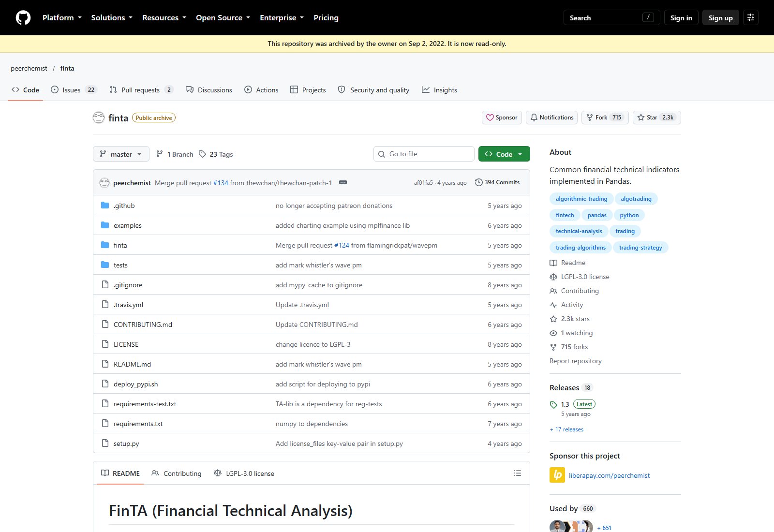Expand the Solutions menu

point(112,18)
